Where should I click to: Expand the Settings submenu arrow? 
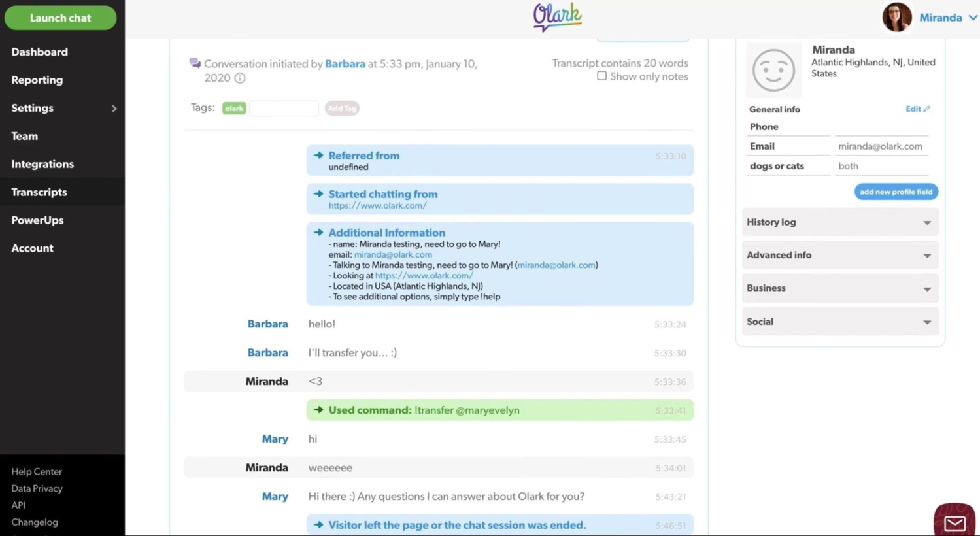[x=114, y=109]
